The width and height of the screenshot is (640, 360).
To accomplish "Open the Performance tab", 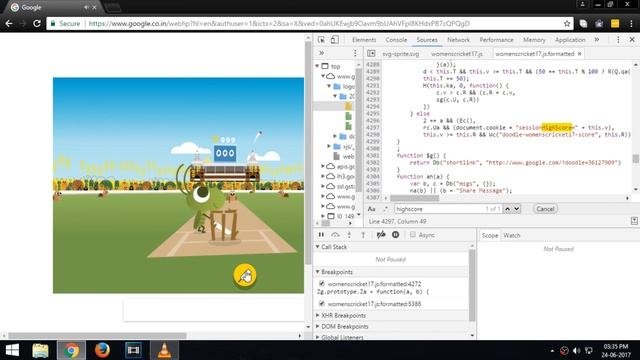I will (496, 40).
